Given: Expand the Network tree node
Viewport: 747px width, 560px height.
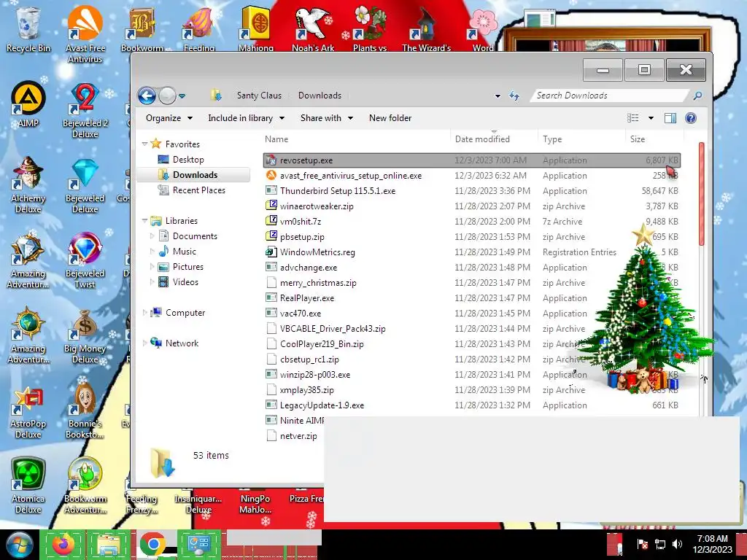Looking at the screenshot, I should 145,343.
